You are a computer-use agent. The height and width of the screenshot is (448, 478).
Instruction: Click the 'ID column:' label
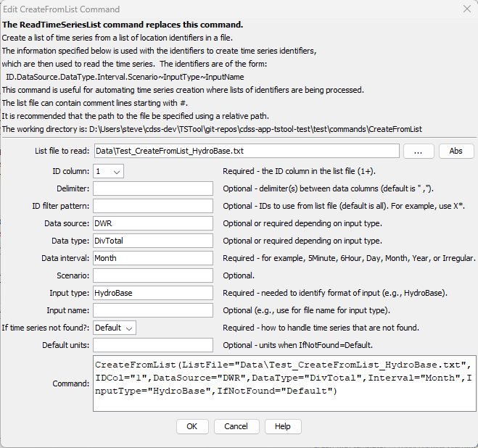point(71,171)
